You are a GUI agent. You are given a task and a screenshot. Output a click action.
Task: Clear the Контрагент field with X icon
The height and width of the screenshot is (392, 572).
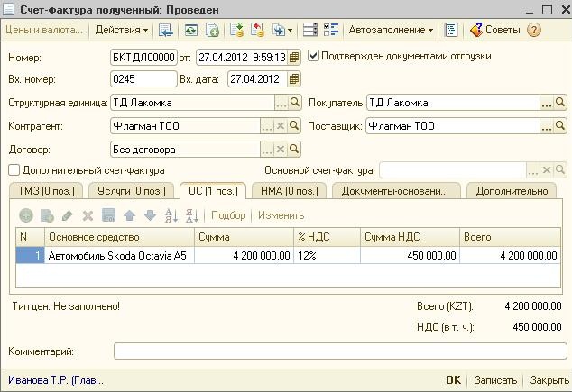[x=281, y=126]
